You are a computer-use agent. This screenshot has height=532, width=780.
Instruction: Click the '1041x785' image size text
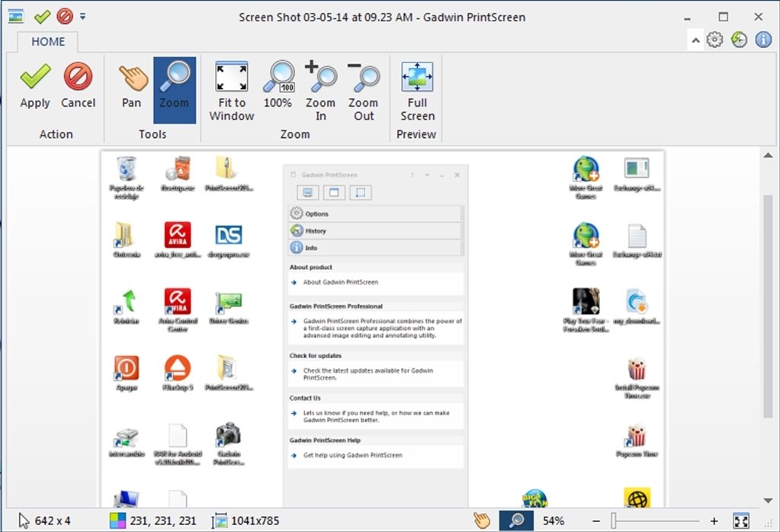(255, 521)
